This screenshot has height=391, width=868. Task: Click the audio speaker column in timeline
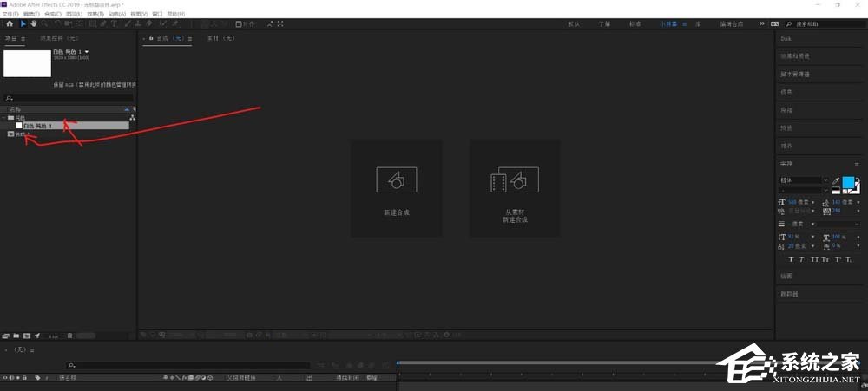(11, 378)
